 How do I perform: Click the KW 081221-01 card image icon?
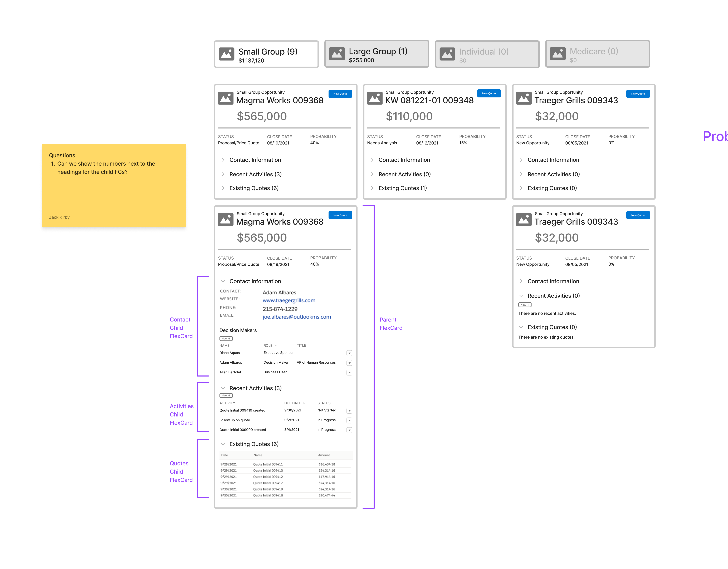point(375,98)
